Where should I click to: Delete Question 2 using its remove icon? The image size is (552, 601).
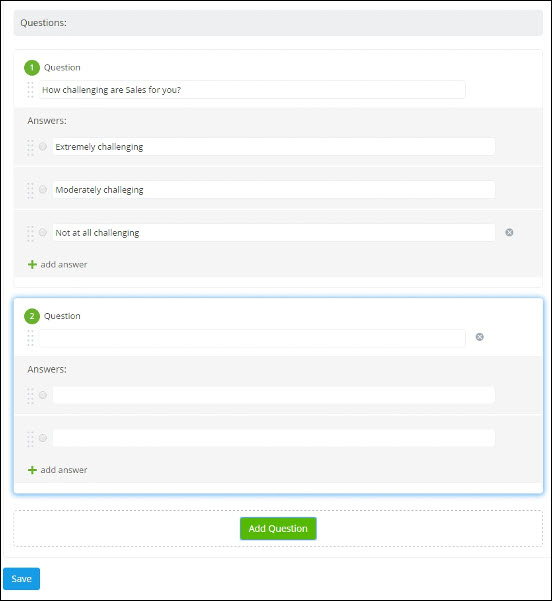(480, 337)
